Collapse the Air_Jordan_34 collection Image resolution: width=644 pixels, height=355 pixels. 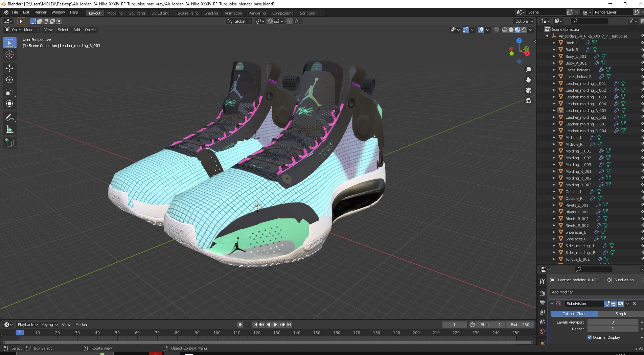pos(547,36)
